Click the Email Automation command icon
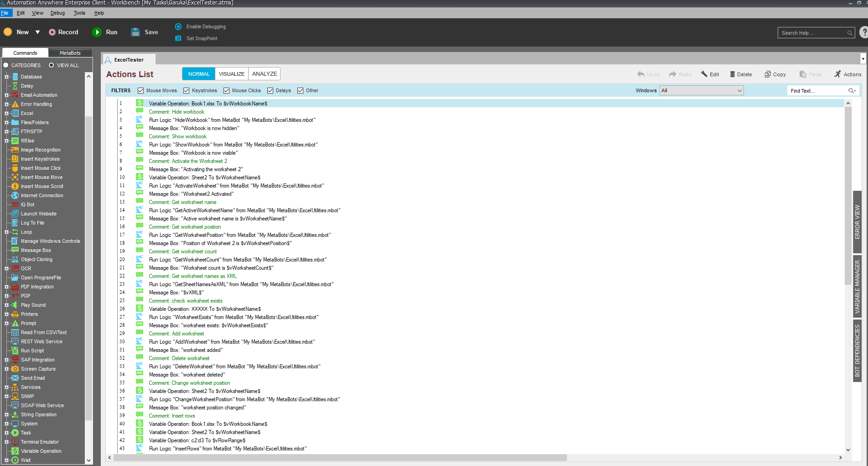Screen dimensions: 868x466 [x=15, y=95]
